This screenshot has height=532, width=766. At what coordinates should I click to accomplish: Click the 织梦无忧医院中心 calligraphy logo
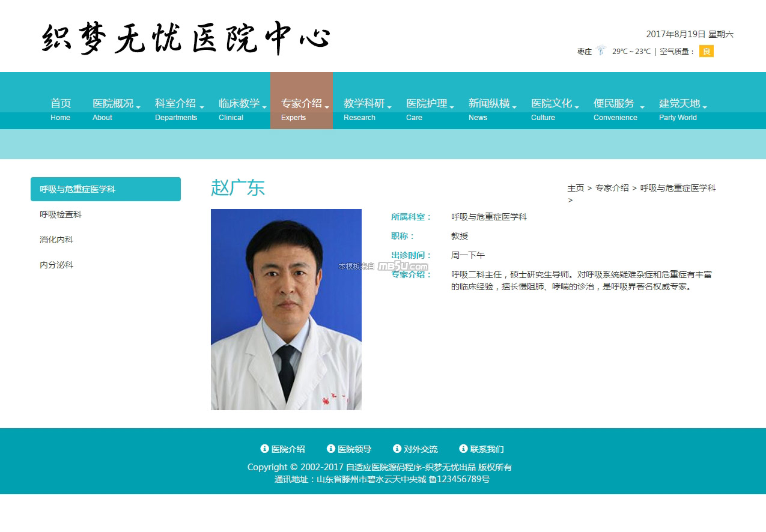pos(186,39)
